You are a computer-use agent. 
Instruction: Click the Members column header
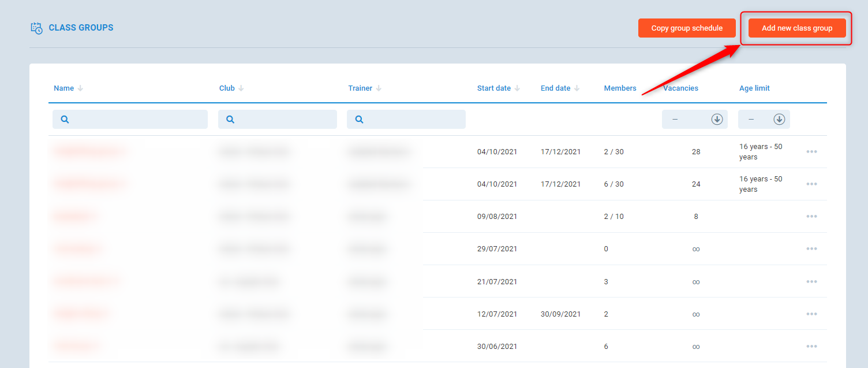620,88
